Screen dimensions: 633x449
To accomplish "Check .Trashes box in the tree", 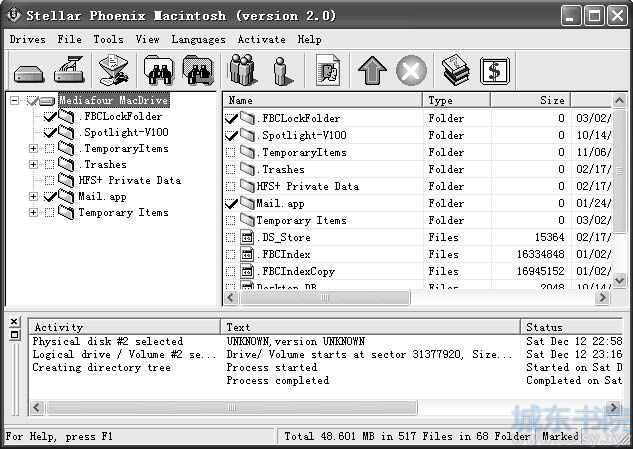I will point(49,165).
